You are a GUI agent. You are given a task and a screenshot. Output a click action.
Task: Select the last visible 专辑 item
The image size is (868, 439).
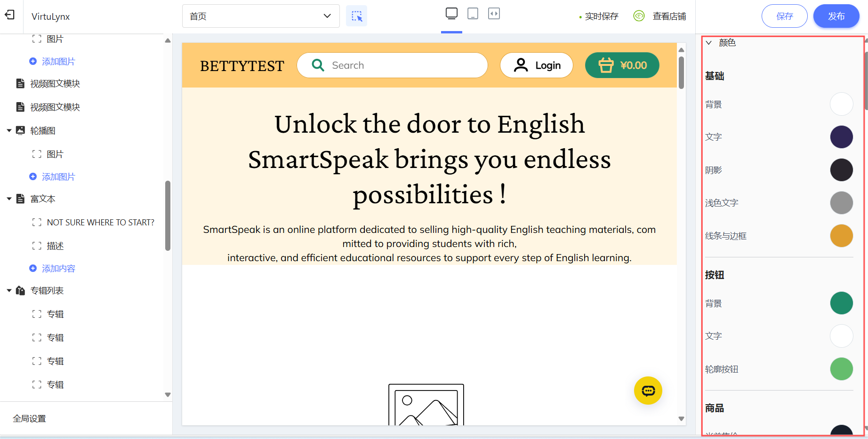(55, 385)
